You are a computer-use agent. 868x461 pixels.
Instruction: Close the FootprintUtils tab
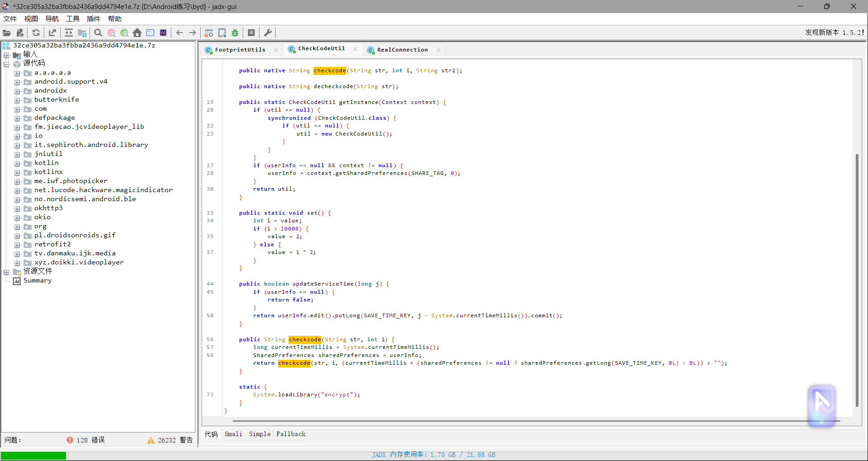pos(276,50)
